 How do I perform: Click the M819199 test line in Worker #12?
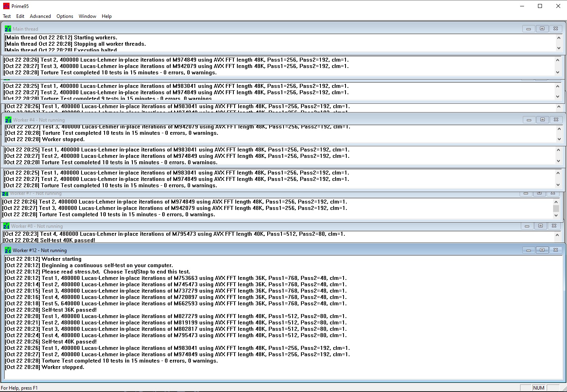pos(176,322)
